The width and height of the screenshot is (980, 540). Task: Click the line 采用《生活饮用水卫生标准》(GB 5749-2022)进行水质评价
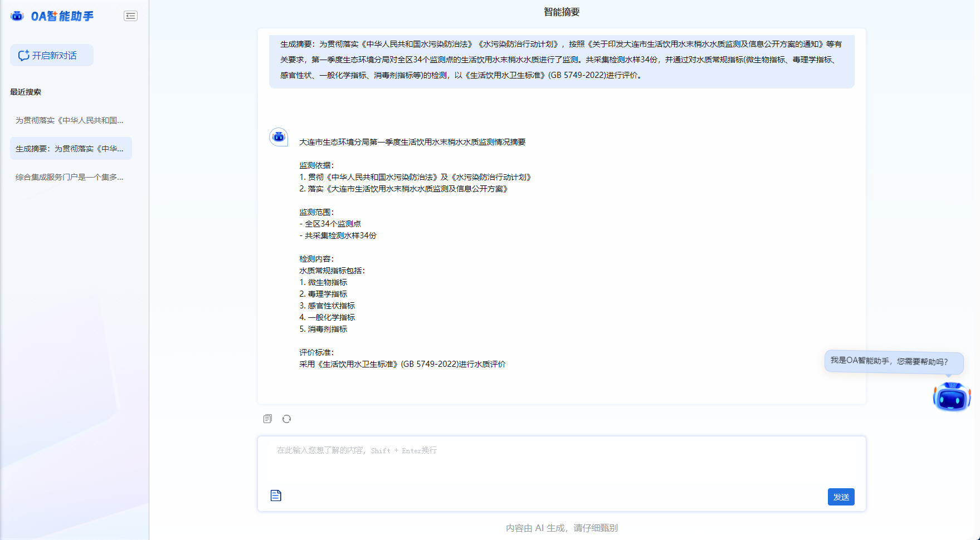(x=402, y=364)
